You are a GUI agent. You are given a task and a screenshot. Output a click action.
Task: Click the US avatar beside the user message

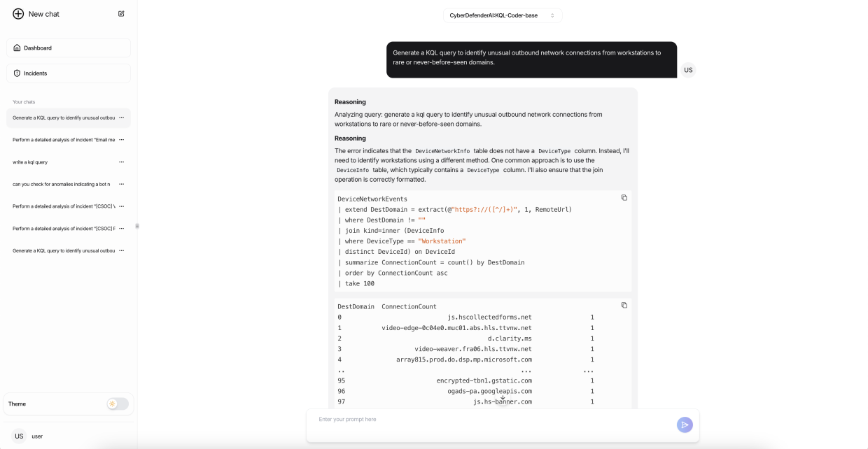tap(688, 70)
